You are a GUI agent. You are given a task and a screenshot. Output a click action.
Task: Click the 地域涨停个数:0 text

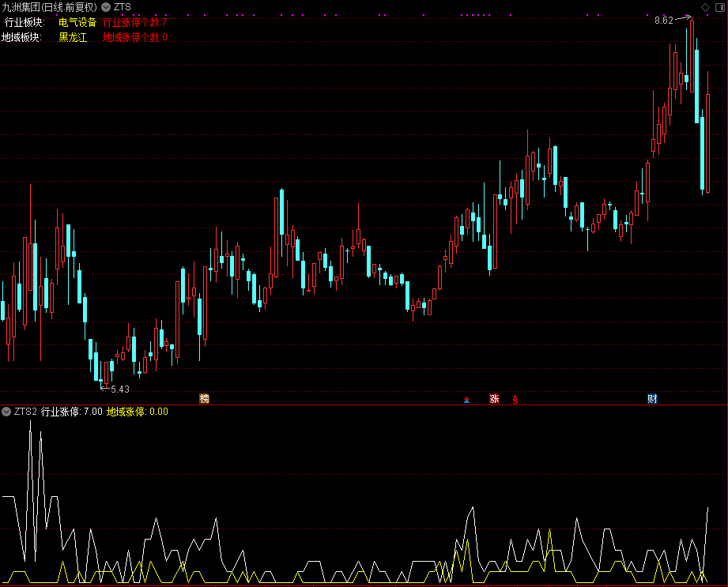(135, 37)
